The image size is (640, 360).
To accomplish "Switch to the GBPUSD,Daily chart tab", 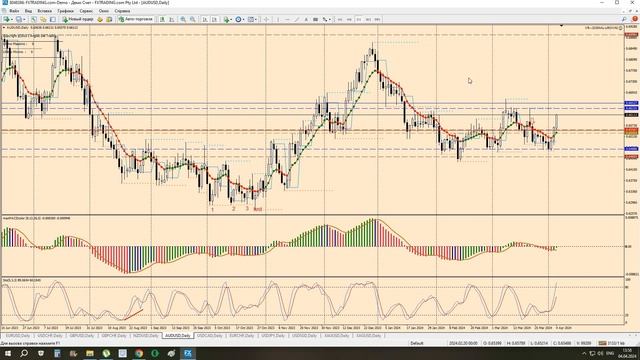I will pyautogui.click(x=82, y=336).
